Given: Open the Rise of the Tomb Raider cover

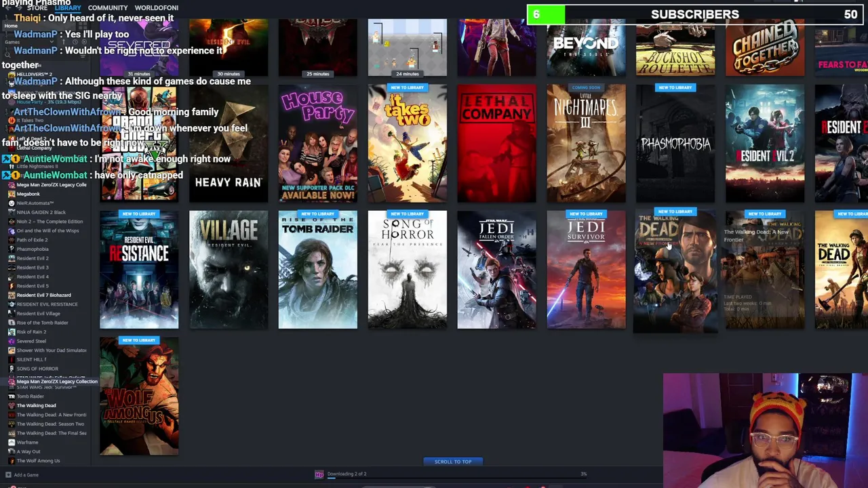Looking at the screenshot, I should [318, 270].
